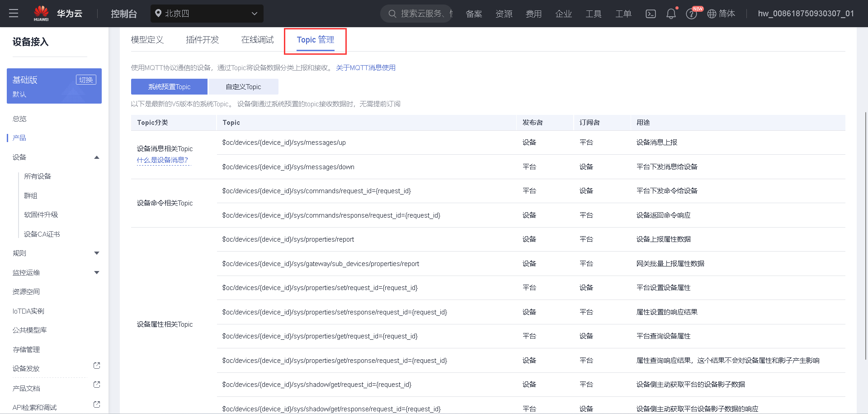Open API检索和调试 in the sidebar
868x414 pixels.
(x=35, y=408)
